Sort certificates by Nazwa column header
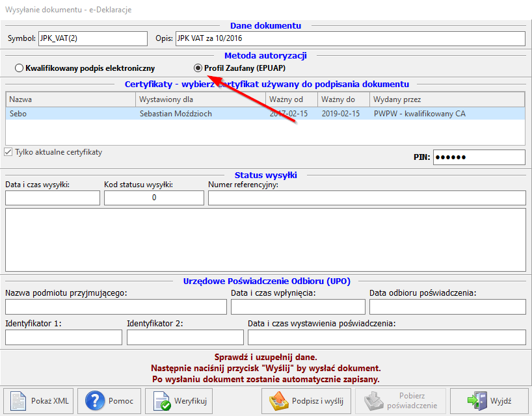This screenshot has width=532, height=416. (x=70, y=99)
